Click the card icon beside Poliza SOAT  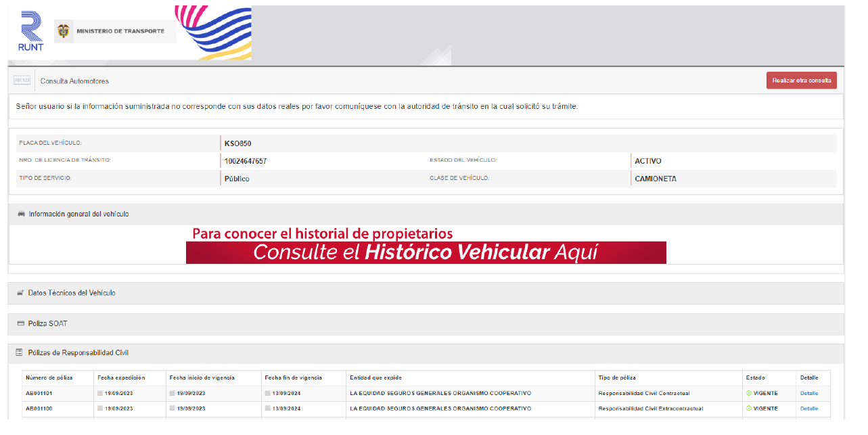point(20,323)
